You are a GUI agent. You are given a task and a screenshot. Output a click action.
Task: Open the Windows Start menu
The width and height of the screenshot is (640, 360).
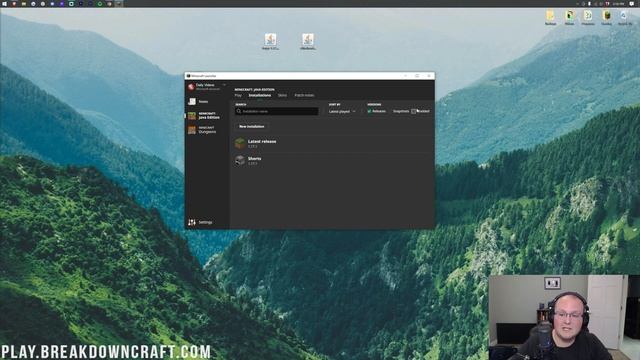4,3
